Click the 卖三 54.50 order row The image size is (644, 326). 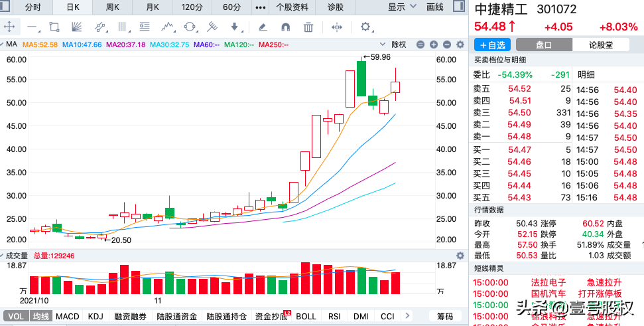pyautogui.click(x=521, y=113)
